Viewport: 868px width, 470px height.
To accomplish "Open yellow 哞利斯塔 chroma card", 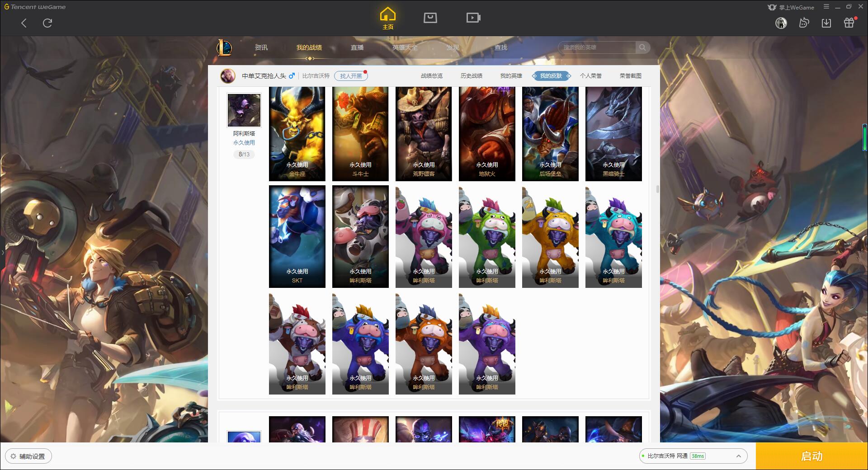I will [550, 236].
